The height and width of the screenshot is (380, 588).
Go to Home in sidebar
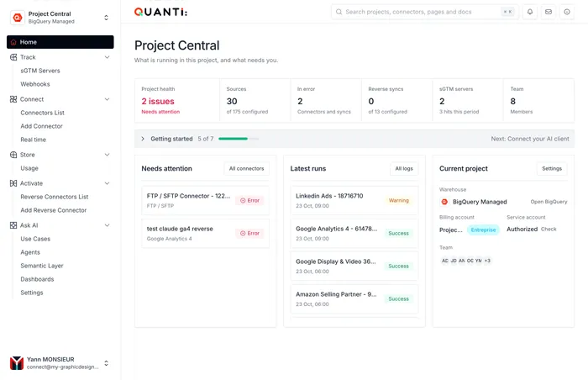[60, 42]
